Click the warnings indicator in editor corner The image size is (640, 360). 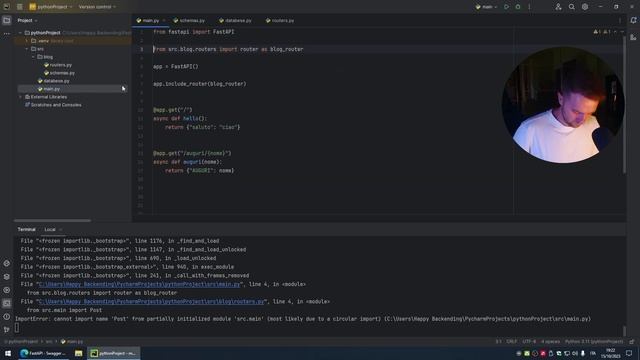point(602,32)
